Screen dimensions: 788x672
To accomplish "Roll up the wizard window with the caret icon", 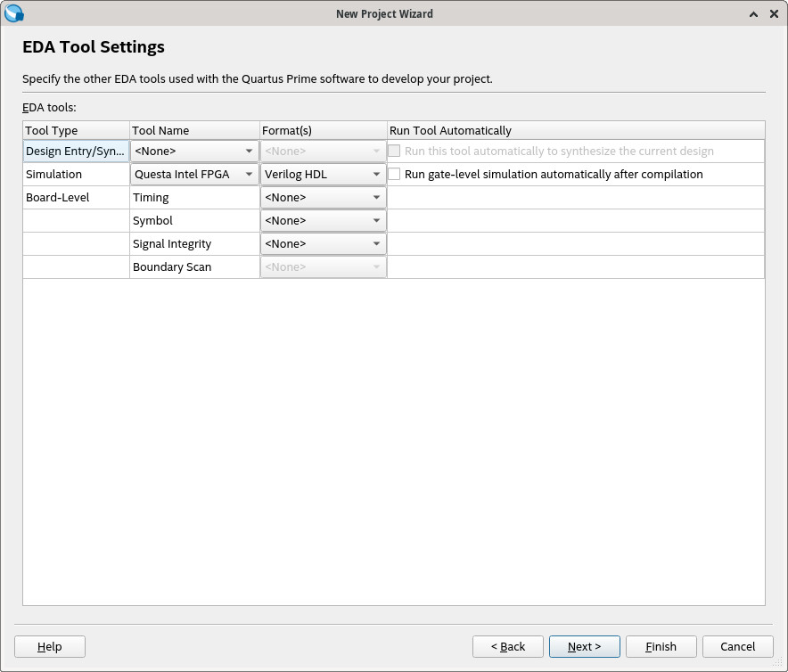I will pos(753,14).
